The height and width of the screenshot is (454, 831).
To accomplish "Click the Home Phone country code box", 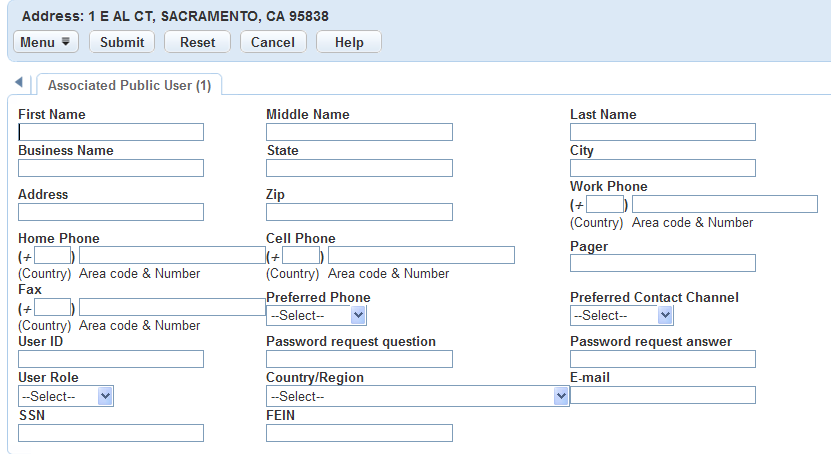I will pos(53,255).
